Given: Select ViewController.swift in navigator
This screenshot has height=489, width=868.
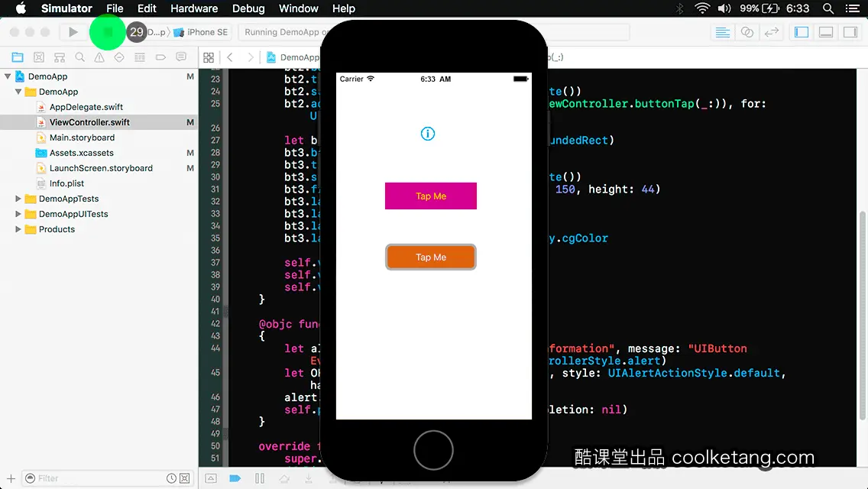Looking at the screenshot, I should tap(99, 122).
